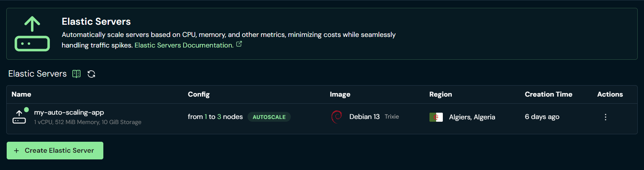644x170 pixels.
Task: Click the Config column header
Action: 199,94
